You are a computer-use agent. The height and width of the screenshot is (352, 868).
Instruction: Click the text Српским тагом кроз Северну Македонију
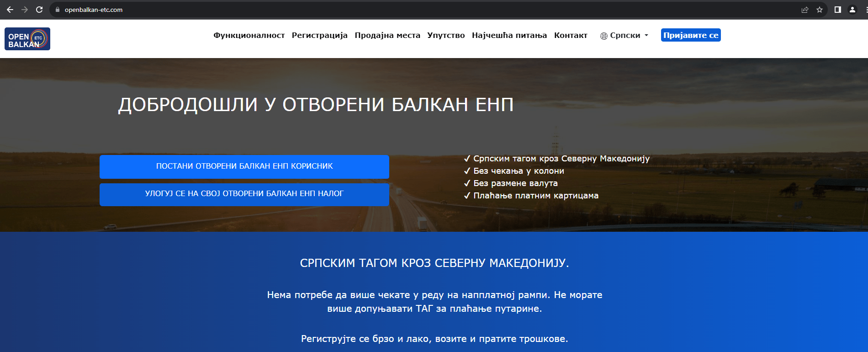561,159
